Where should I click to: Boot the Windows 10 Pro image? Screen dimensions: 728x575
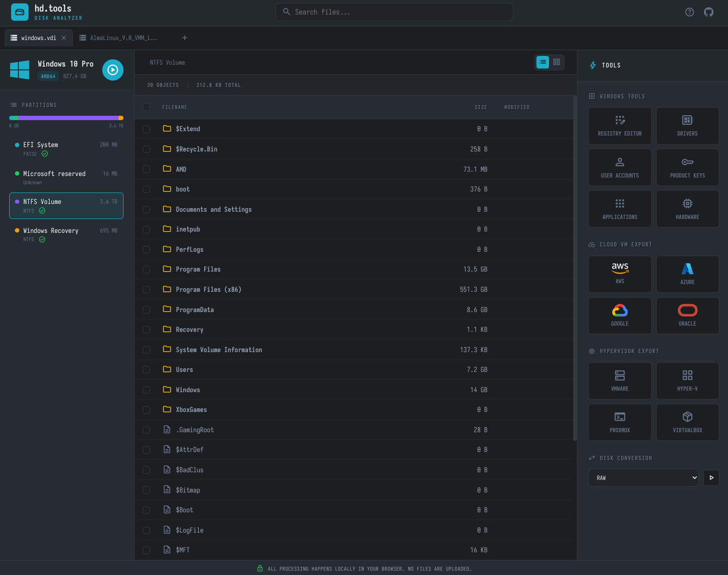[112, 70]
